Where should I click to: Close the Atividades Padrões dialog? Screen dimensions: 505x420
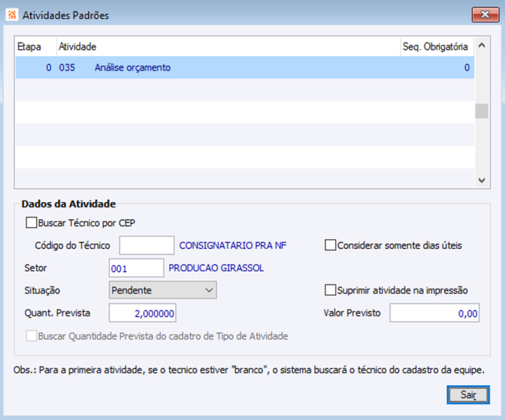coord(485,15)
